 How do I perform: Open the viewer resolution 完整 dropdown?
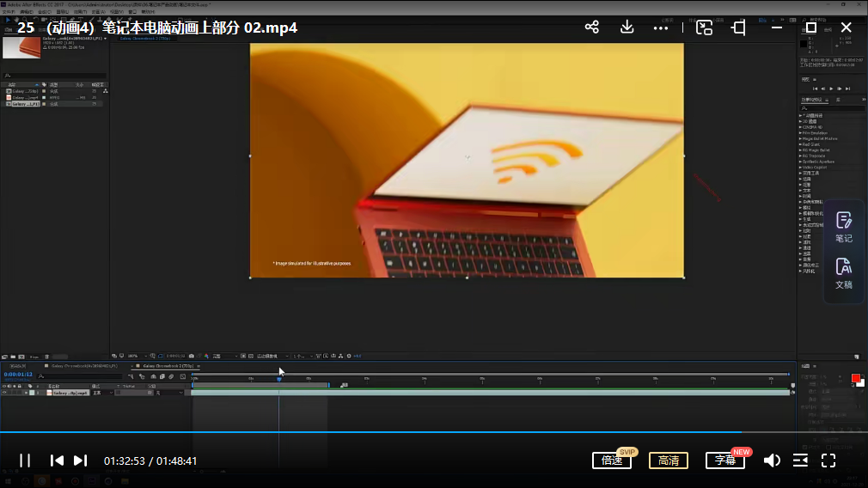coord(224,356)
